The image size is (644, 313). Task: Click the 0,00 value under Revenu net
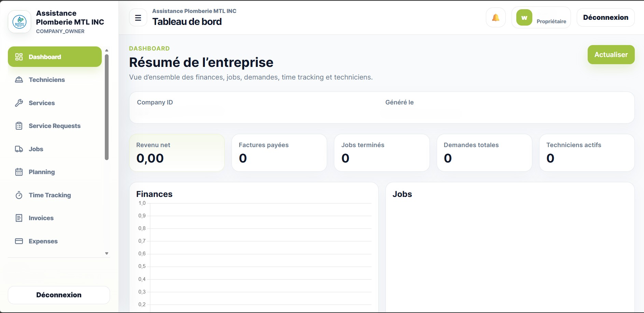150,158
